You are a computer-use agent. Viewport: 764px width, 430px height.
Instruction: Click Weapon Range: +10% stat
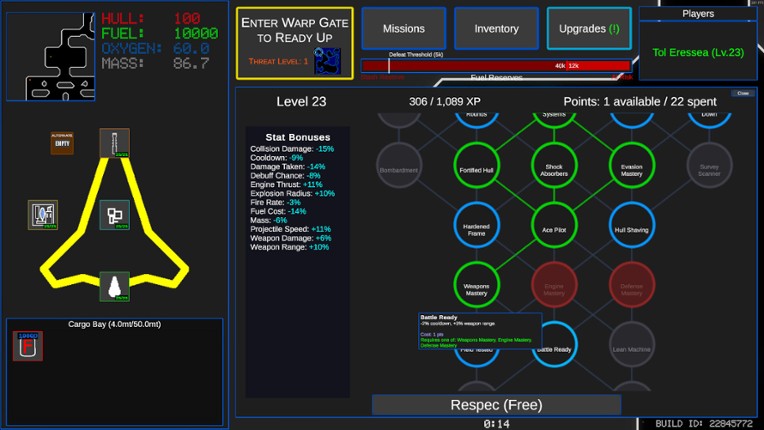pos(289,247)
